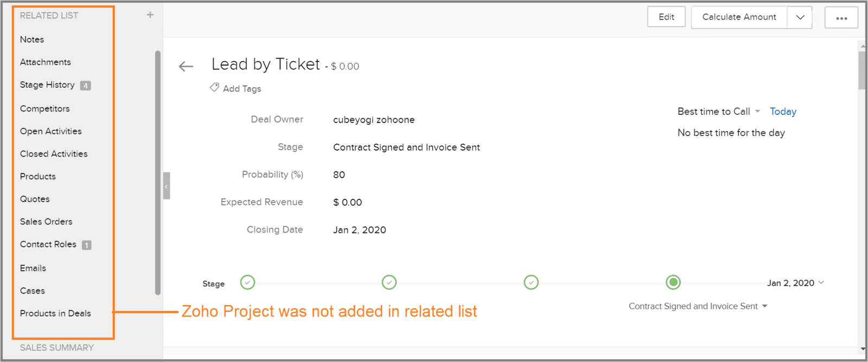Open Contract Signed and Invoice Sent stage dropdown
This screenshot has width=868, height=362.
(698, 306)
